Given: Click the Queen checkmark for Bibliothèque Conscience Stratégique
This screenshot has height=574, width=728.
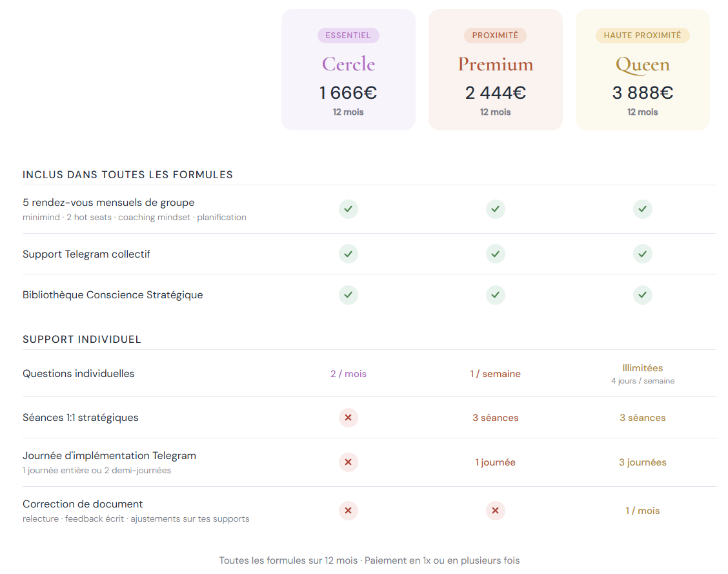Looking at the screenshot, I should 643,295.
